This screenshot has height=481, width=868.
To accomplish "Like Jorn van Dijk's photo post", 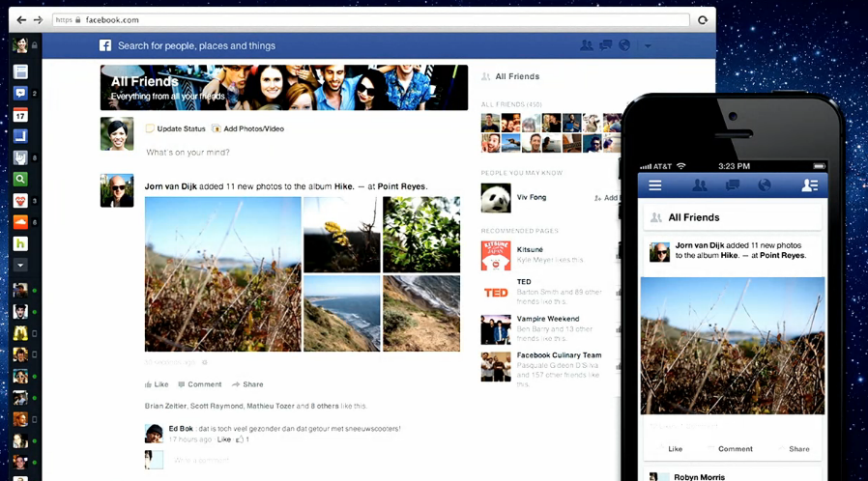I will (156, 384).
